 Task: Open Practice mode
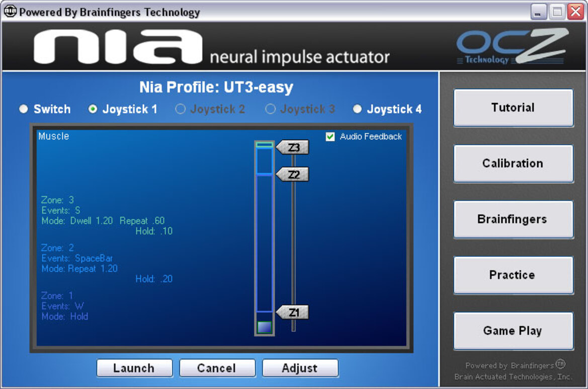tap(513, 275)
